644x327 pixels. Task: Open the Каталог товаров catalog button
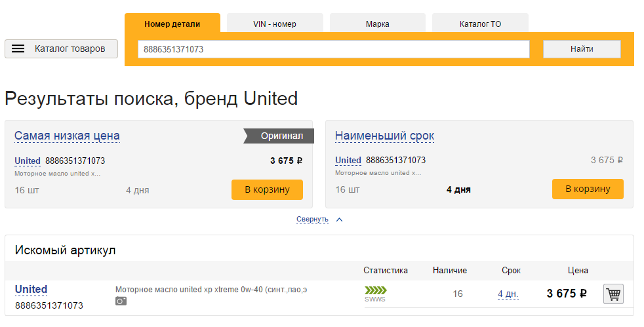[x=61, y=49]
